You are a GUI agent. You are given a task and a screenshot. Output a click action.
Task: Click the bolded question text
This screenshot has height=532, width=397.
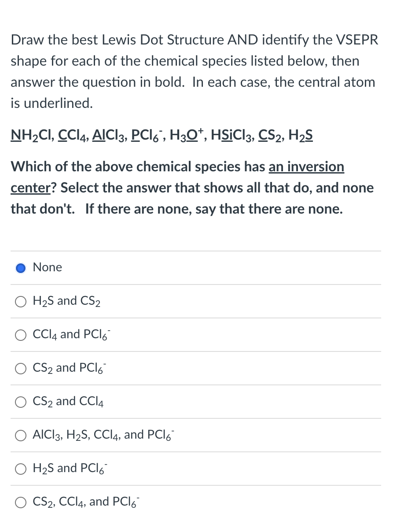click(191, 187)
